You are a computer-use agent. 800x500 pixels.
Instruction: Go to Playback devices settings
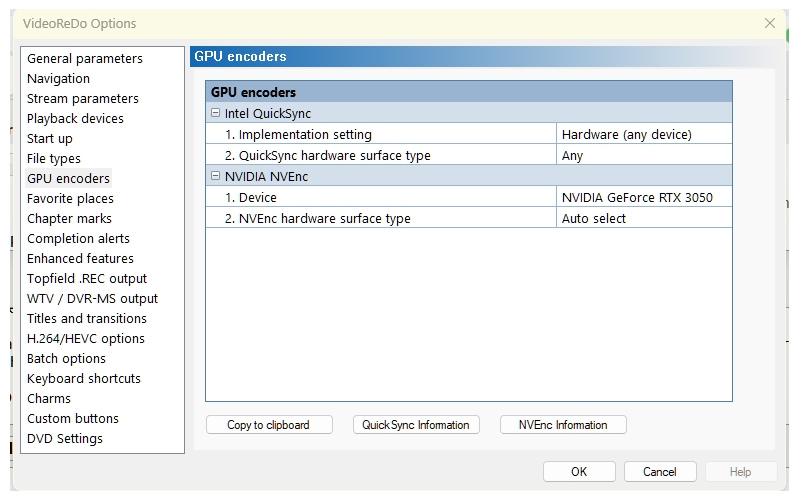pos(75,118)
